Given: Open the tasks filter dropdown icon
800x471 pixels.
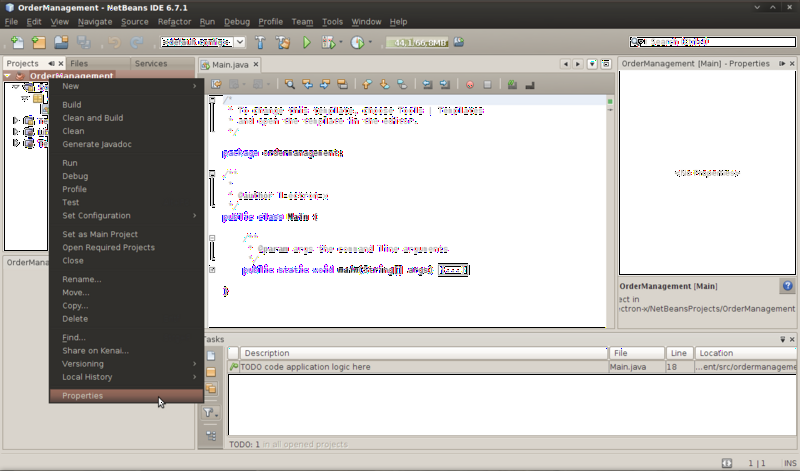Looking at the screenshot, I should 212,412.
